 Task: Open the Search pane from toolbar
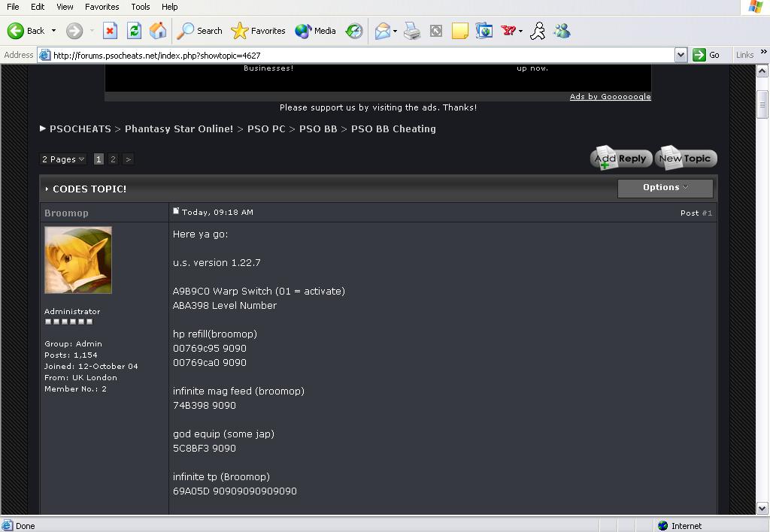(x=199, y=30)
